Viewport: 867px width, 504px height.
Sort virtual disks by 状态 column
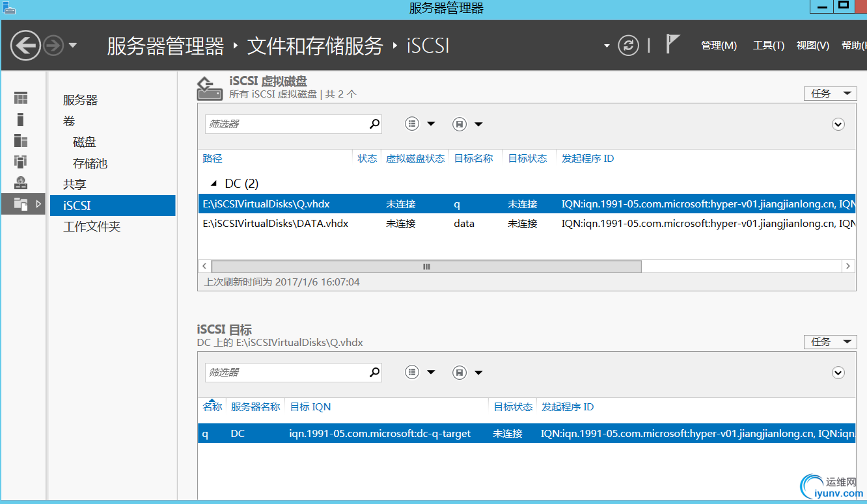pos(367,159)
